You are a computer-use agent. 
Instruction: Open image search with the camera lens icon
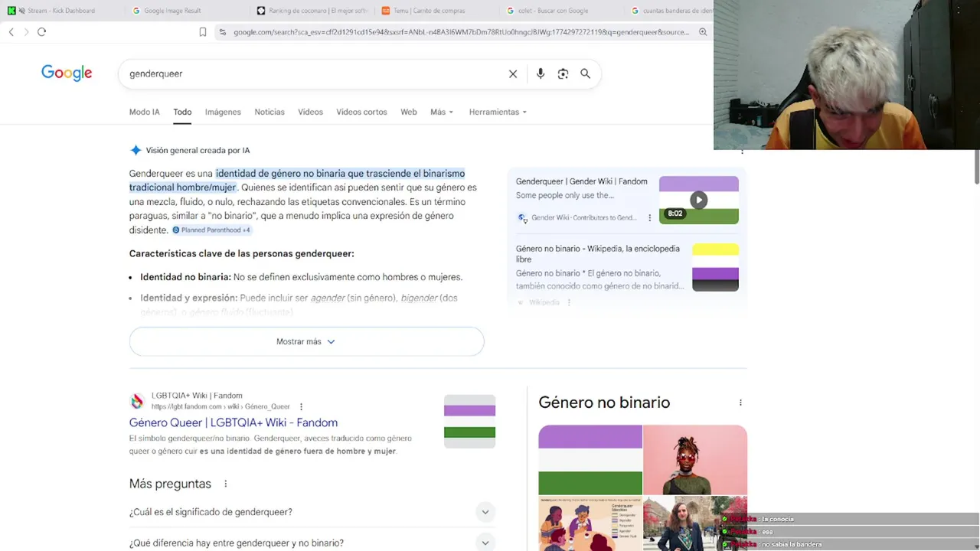(x=563, y=74)
